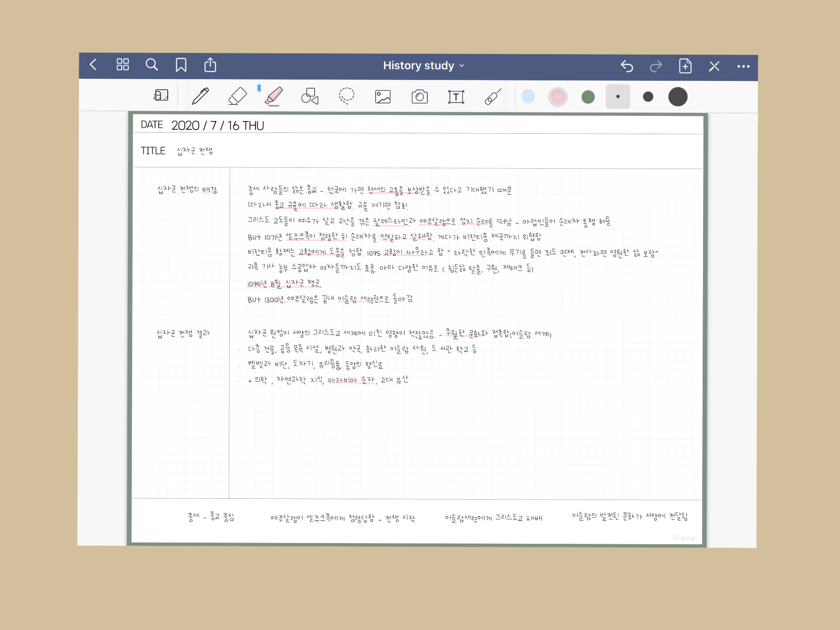This screenshot has height=630, width=840.
Task: Select the Highlighter tool
Action: pos(274,96)
